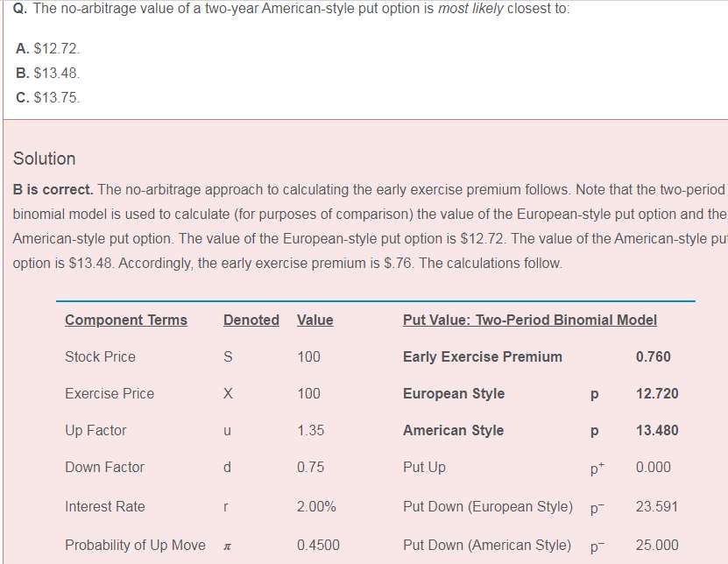This screenshot has width=728, height=564.
Task: Click the Exercise Price value 100
Action: point(308,393)
